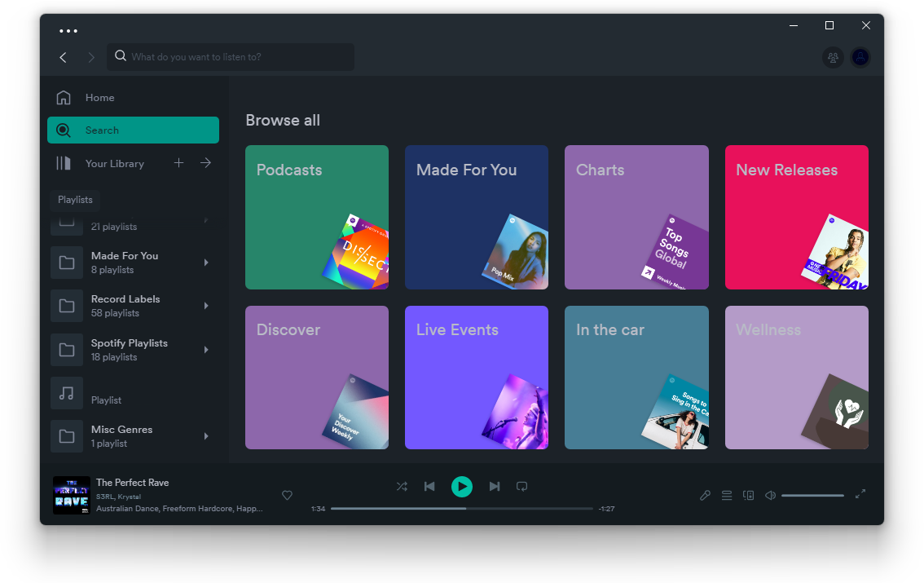Image resolution: width=924 pixels, height=583 pixels.
Task: Toggle repeat mode
Action: (x=522, y=486)
